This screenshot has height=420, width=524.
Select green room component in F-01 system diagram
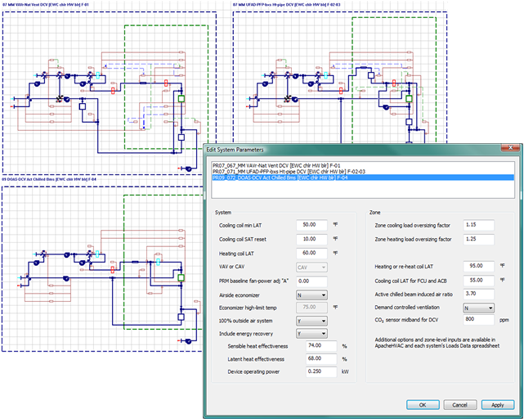(x=181, y=99)
